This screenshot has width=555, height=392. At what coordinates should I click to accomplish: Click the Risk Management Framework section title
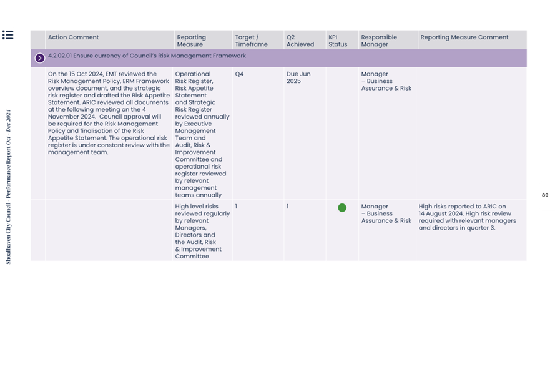147,56
